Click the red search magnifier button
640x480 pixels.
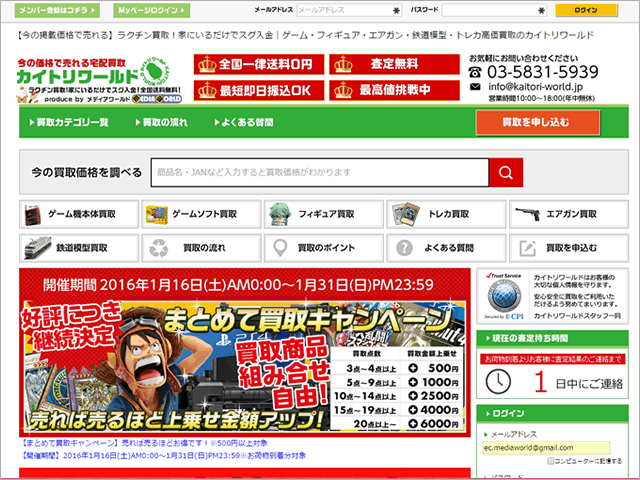coord(506,173)
